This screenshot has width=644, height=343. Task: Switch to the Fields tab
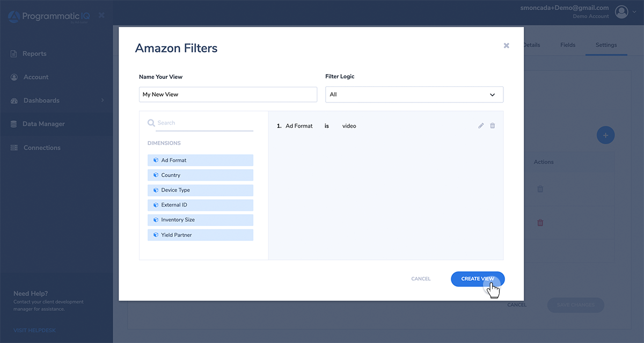[x=568, y=45]
